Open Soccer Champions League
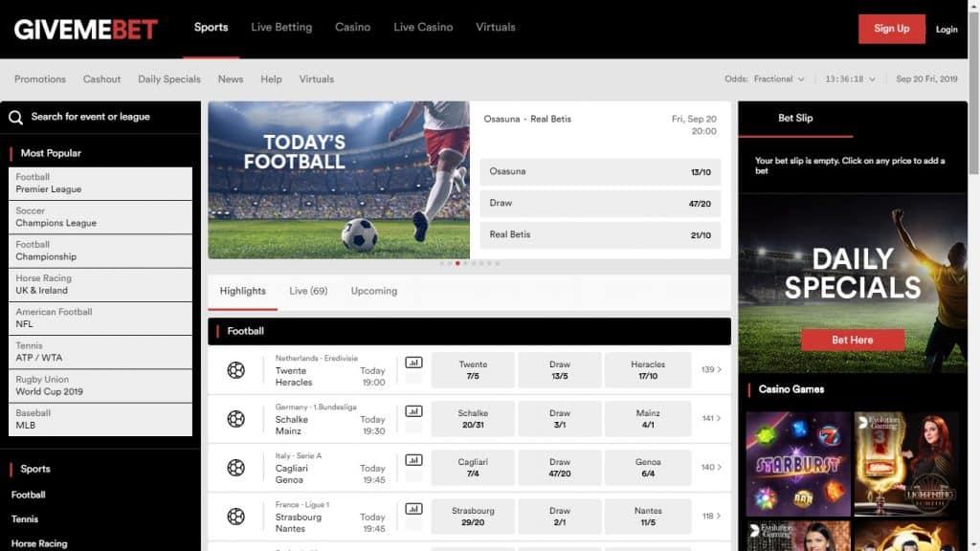 tap(100, 217)
